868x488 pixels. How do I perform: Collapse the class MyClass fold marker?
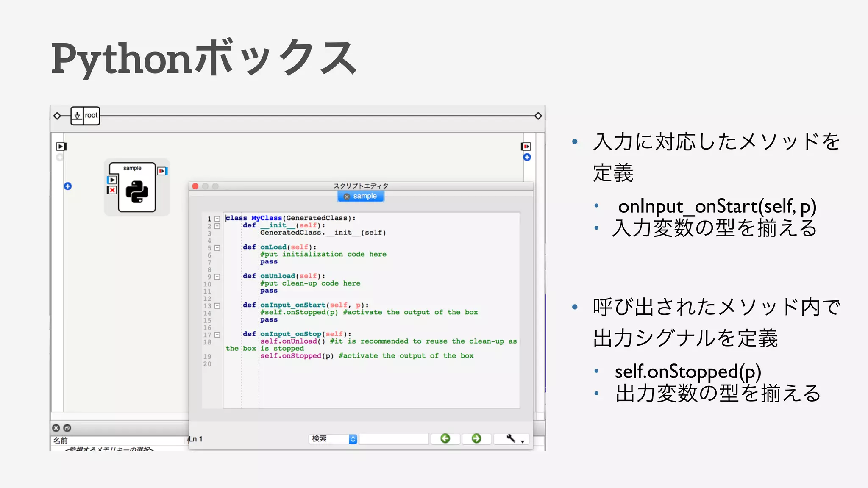click(x=217, y=219)
